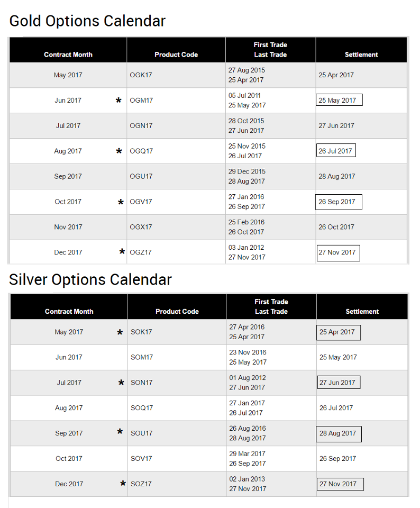Viewport: 420px width, 508px height.
Task: Click the asterisk beside Jun 2017 gold contract
Action: coord(119,101)
